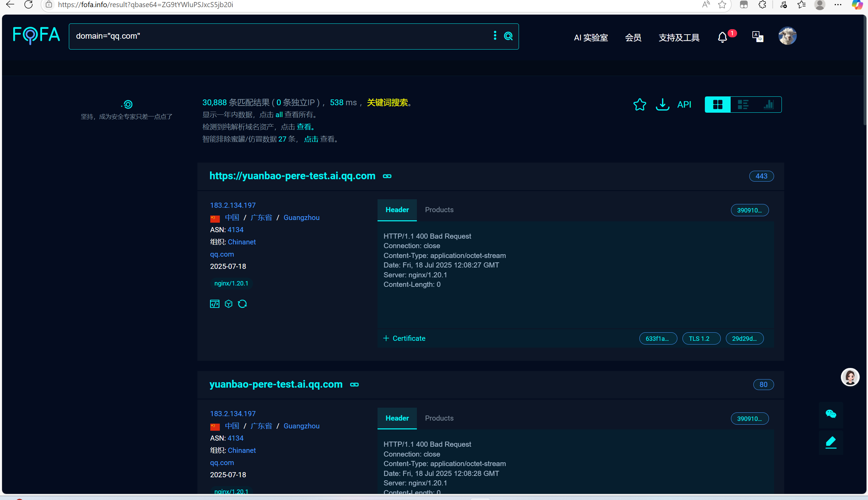The width and height of the screenshot is (868, 500).
Task: Click the domain search input field
Action: pos(274,36)
